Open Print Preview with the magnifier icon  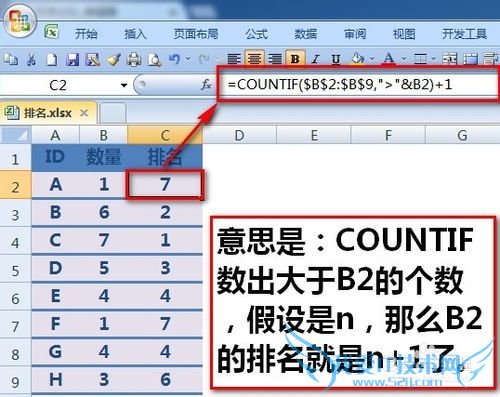coord(154,60)
